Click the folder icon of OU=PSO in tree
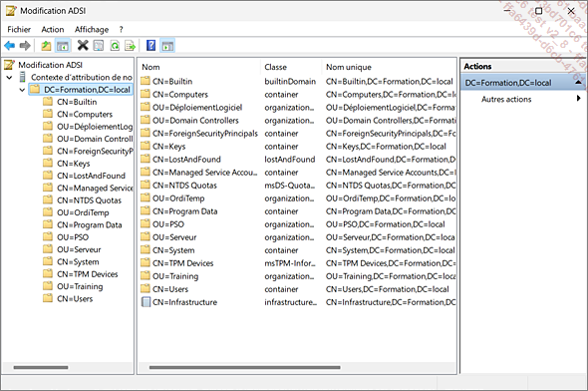 [x=48, y=236]
